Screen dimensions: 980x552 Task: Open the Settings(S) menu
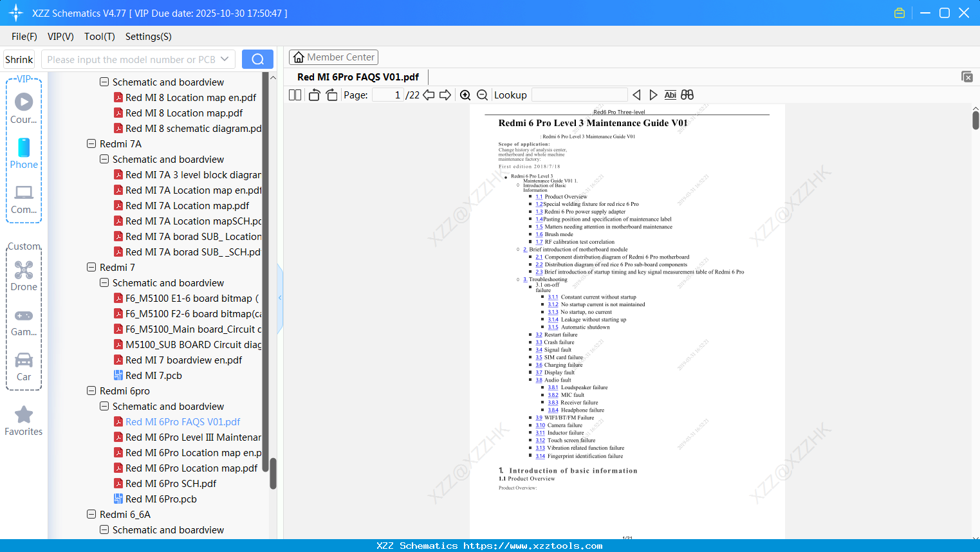[149, 37]
